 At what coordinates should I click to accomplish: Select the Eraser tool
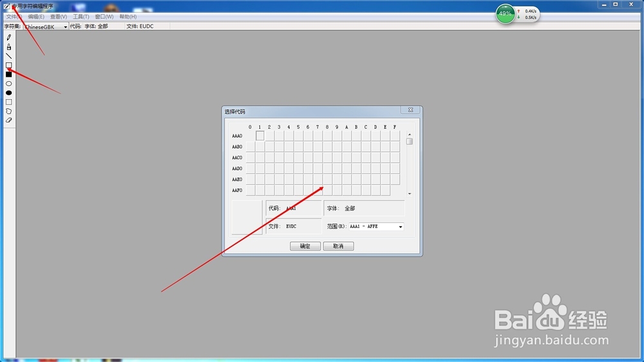pyautogui.click(x=8, y=120)
